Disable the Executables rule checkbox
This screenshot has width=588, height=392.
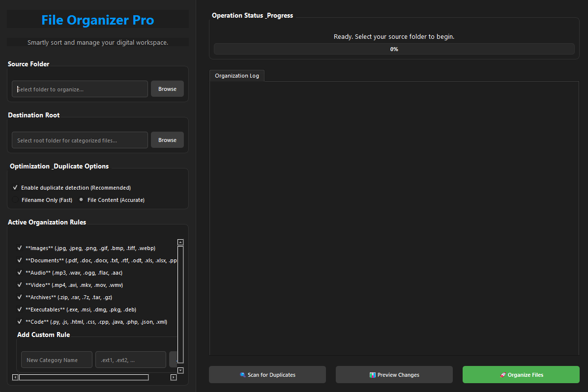[x=20, y=309]
